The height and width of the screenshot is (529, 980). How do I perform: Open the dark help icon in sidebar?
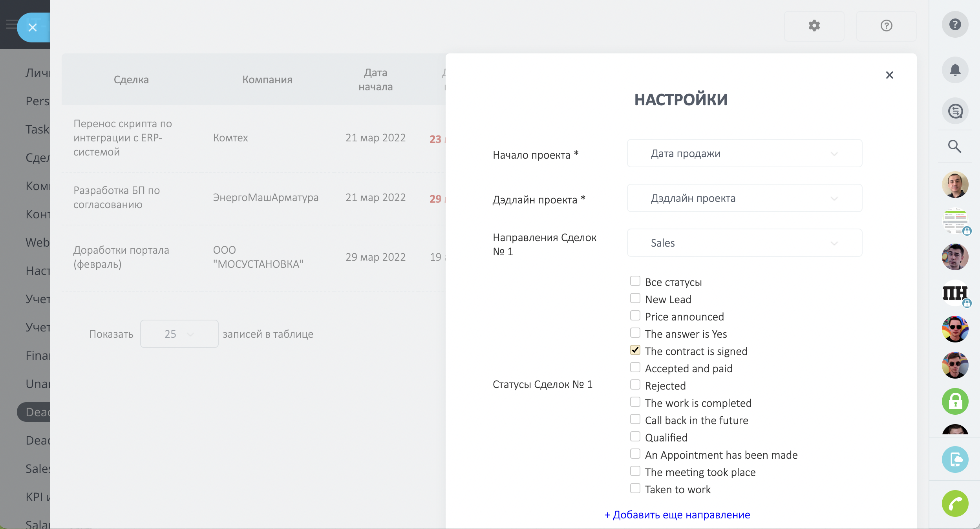pos(955,24)
